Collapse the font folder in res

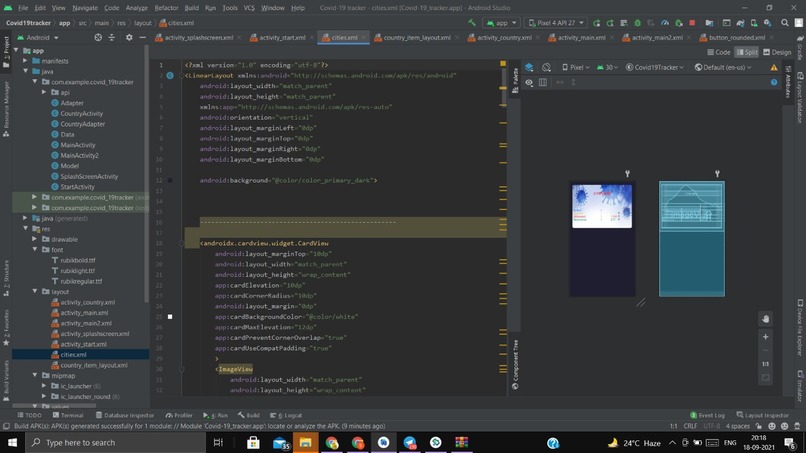[x=34, y=249]
